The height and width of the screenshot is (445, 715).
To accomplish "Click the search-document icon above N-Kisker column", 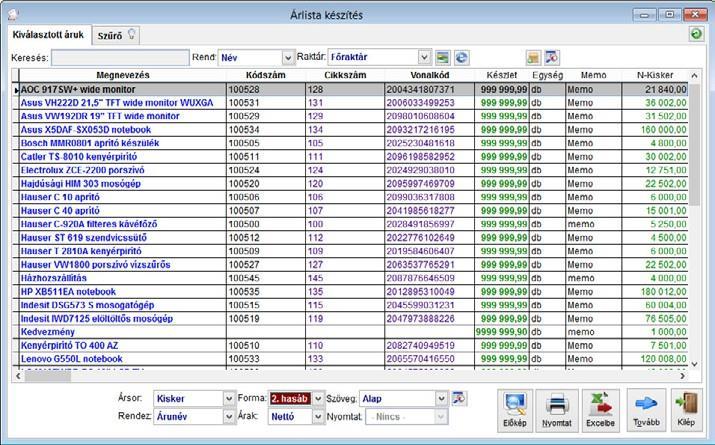I will coord(552,57).
